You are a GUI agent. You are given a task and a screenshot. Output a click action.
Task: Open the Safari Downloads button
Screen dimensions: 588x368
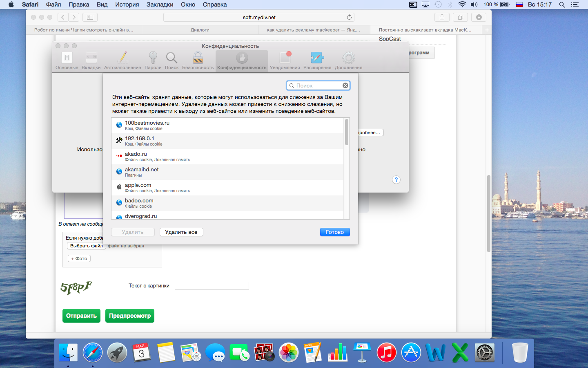click(x=479, y=17)
